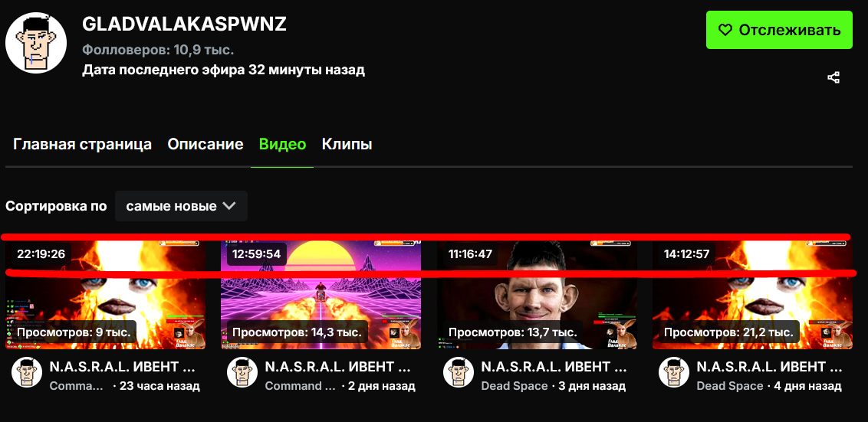Open the GLADVALAKASPWNZ channel avatar

click(x=36, y=43)
